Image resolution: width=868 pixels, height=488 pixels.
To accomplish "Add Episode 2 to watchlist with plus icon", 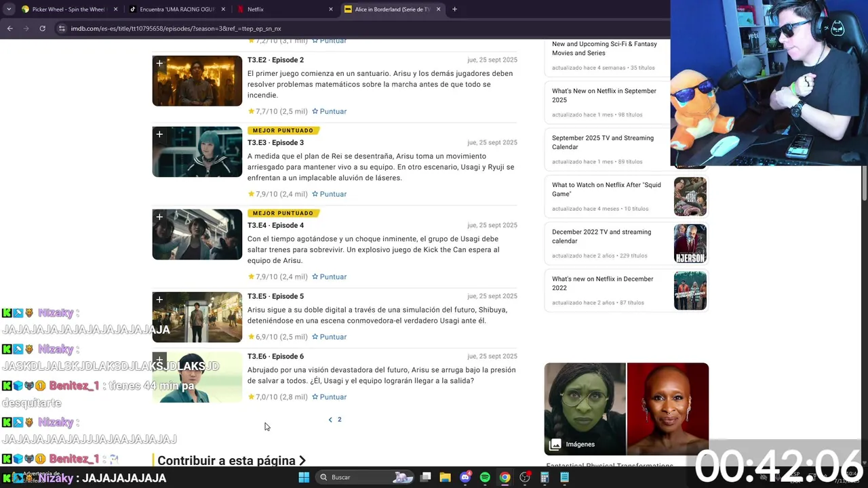I will [x=159, y=64].
